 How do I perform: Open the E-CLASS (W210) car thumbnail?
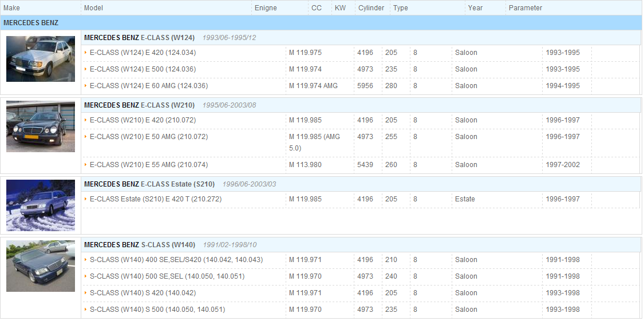[41, 126]
